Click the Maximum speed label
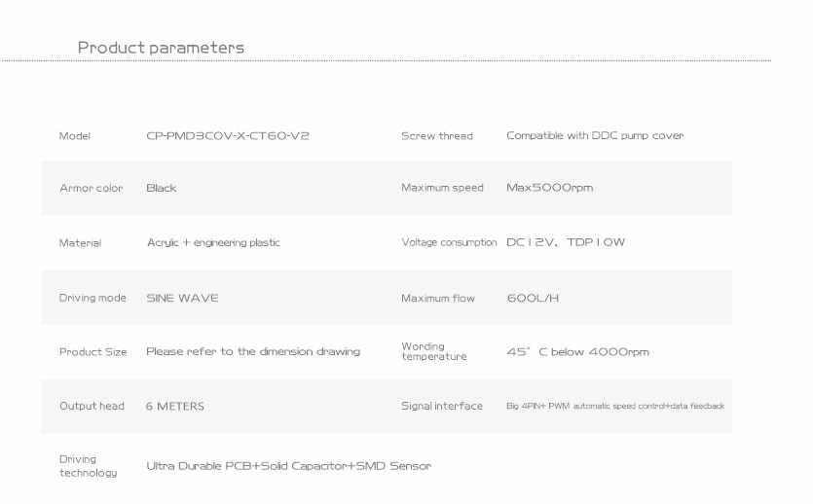 tap(442, 188)
